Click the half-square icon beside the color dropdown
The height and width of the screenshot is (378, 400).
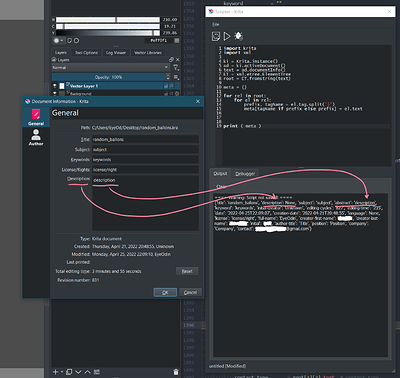[70, 41]
